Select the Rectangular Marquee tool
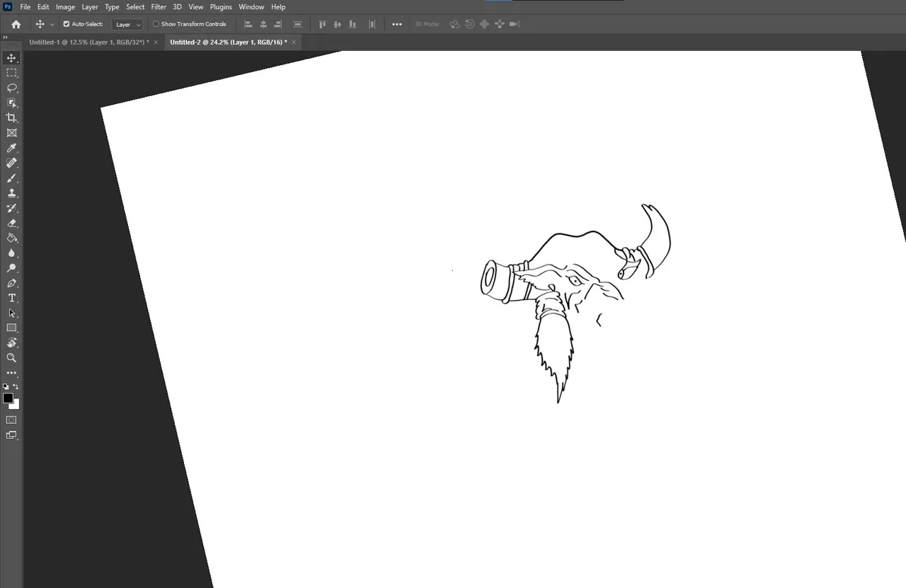The height and width of the screenshot is (588, 906). 11,73
